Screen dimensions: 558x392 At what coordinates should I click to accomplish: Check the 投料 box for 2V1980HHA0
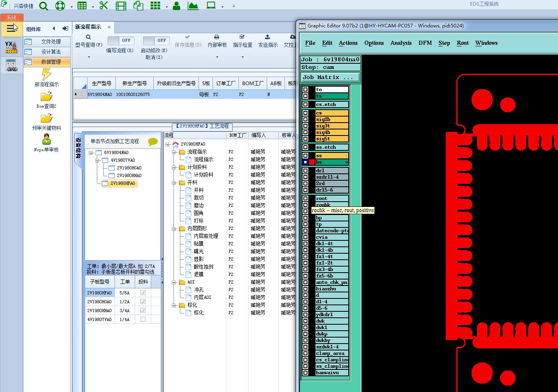coord(143,311)
